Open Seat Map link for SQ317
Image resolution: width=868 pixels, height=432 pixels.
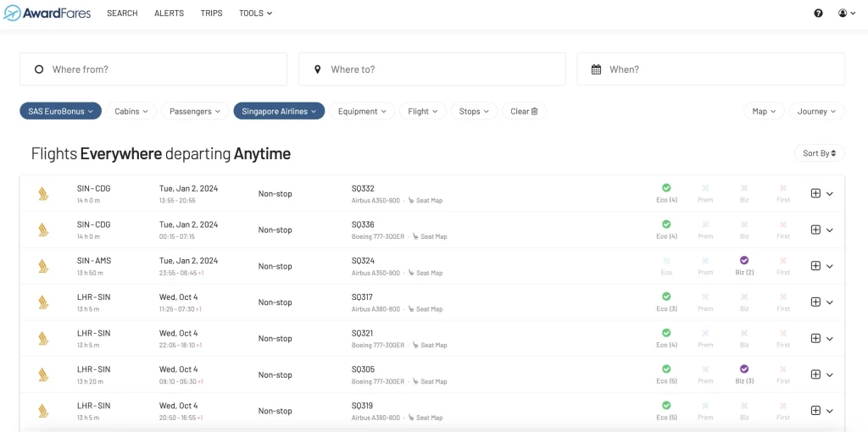click(426, 309)
